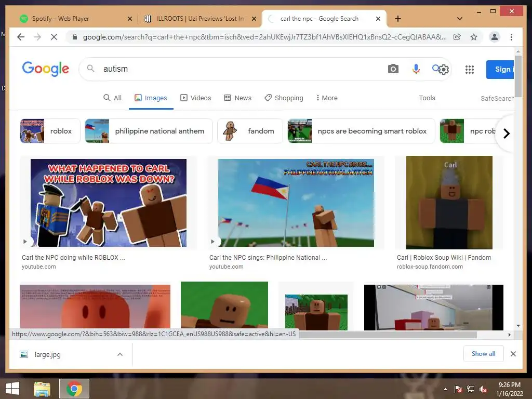Viewport: 532px width, 399px height.
Task: Select the Images search tab
Action: click(x=151, y=98)
